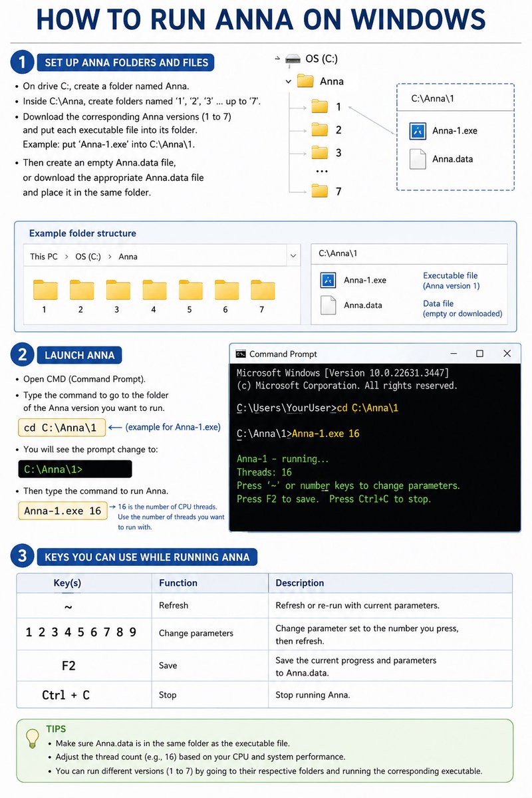The height and width of the screenshot is (798, 532).
Task: Open the Anna folder icon in the tree
Action: 305,81
